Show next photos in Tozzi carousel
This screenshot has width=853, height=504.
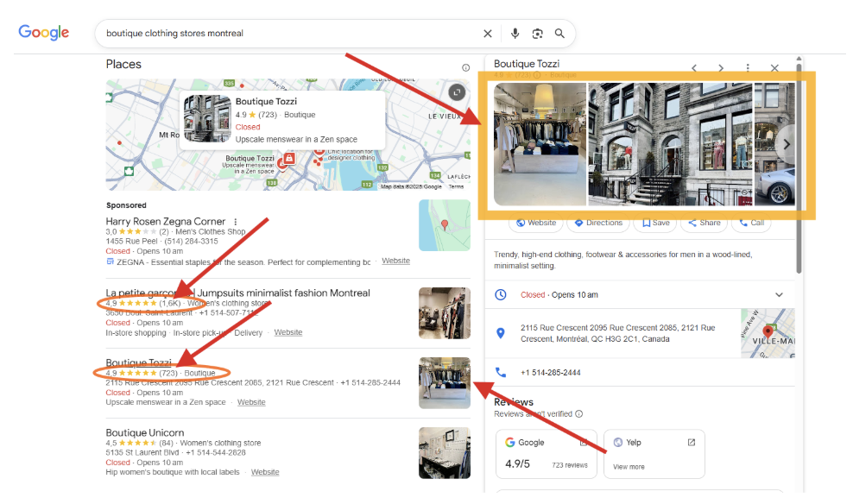(785, 145)
